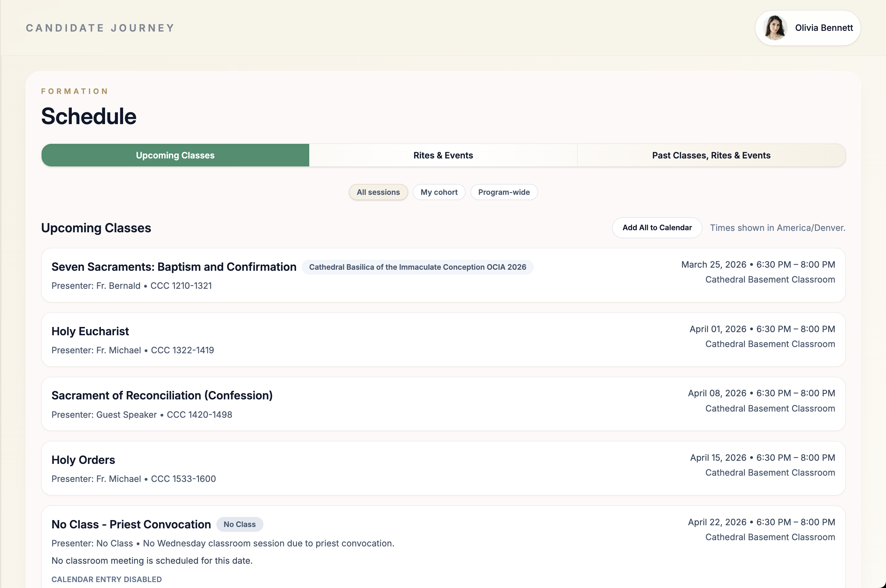This screenshot has height=588, width=886.
Task: Click the Calendar Entry Disabled label
Action: pos(106,579)
